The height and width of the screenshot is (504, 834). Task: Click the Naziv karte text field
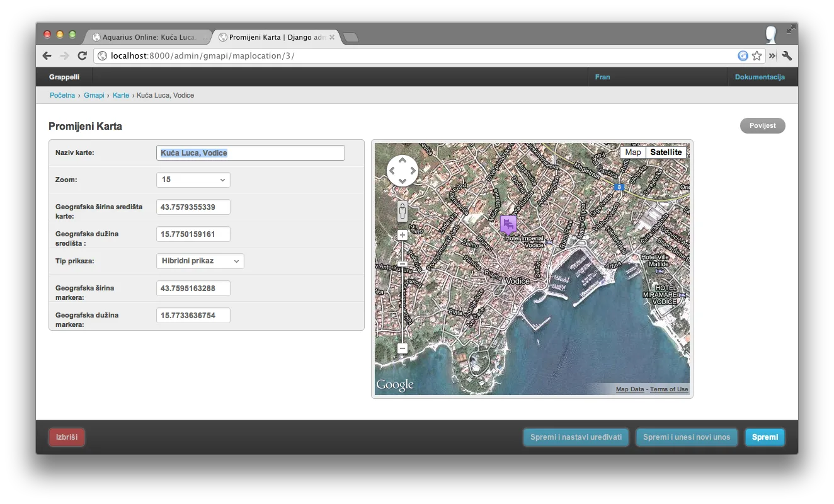pyautogui.click(x=250, y=153)
